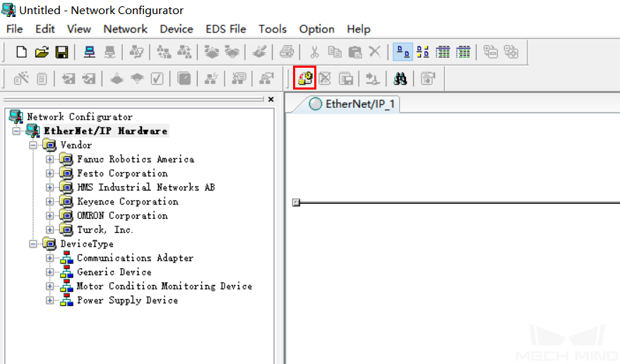Click the add to network arrow icon

[372, 78]
